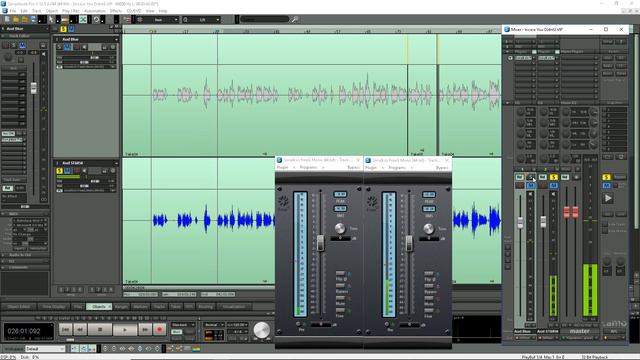Click the Trim knob in second FreeG plugin
Screen dimensions: 640x360
point(428,229)
